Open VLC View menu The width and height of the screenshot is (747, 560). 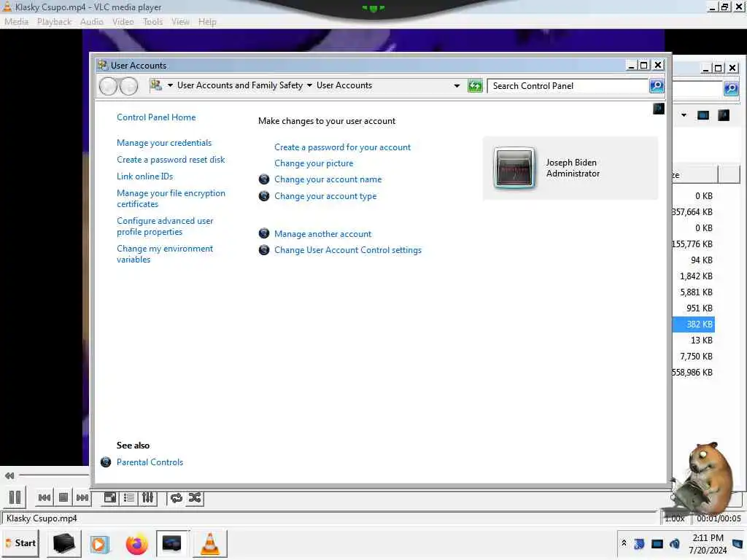click(x=181, y=22)
